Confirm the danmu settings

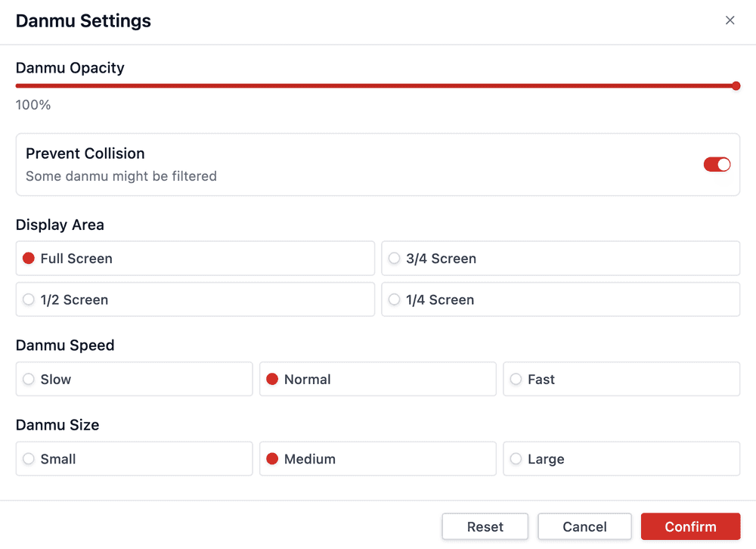point(690,526)
